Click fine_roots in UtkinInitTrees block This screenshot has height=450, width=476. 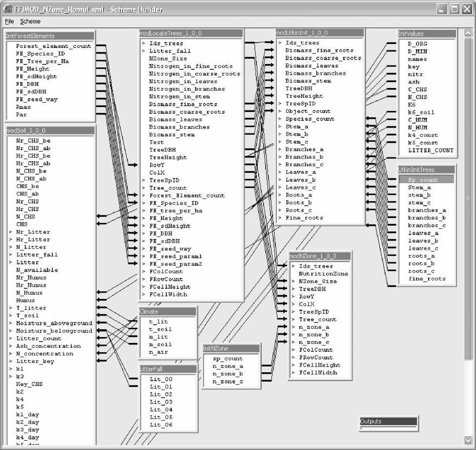coord(427,279)
